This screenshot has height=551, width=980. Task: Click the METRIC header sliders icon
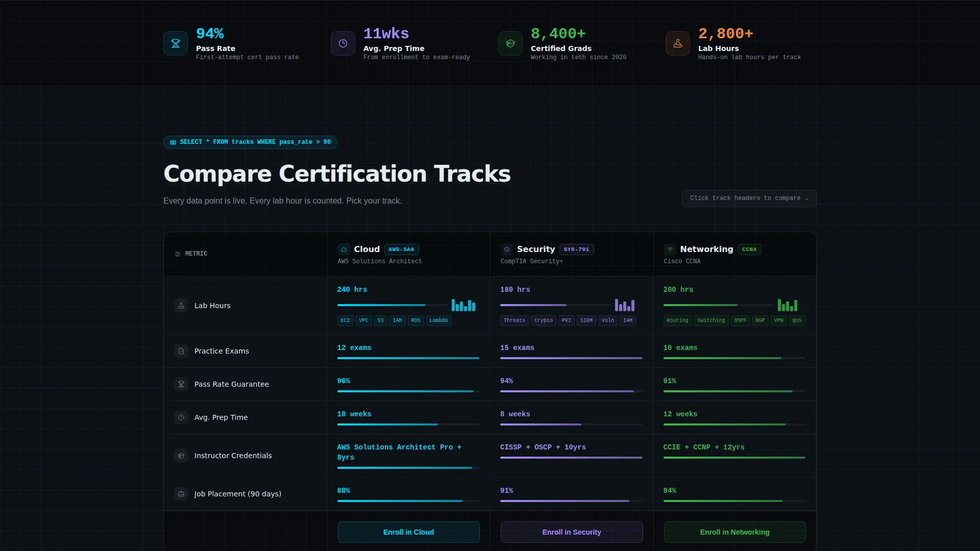pos(178,254)
